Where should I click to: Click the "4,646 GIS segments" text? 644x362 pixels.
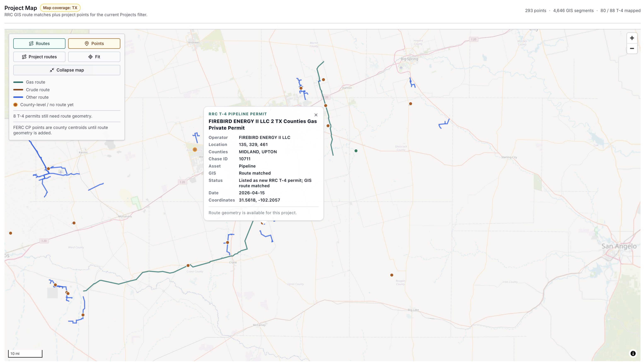[x=573, y=11]
